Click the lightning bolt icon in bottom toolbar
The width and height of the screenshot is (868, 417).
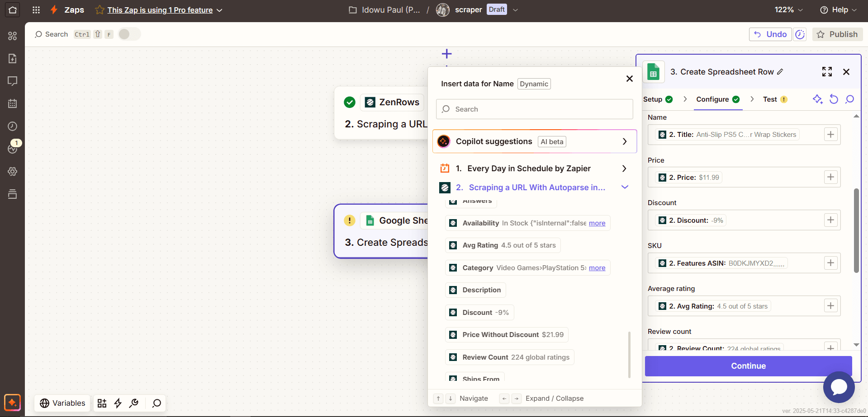tap(118, 403)
